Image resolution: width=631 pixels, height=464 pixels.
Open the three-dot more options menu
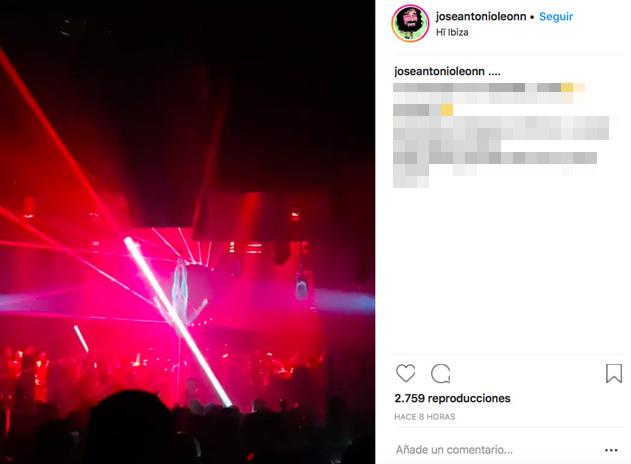611,450
